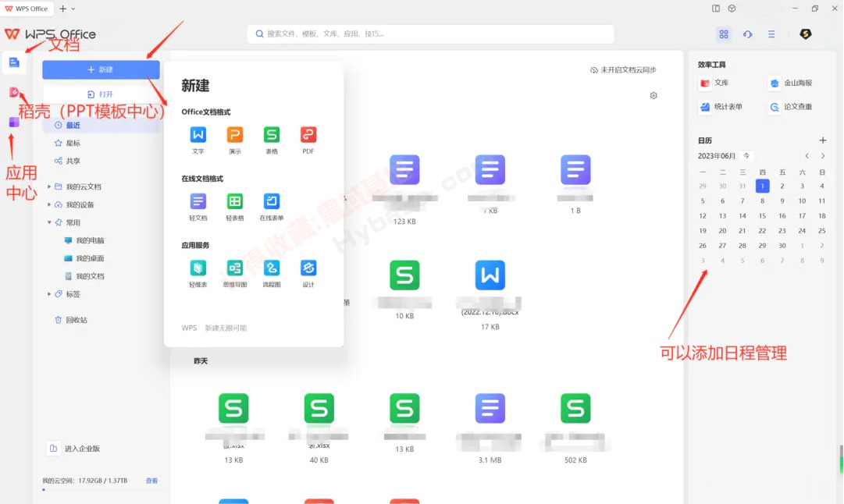Open the 123 KB document thumbnail
This screenshot has width=844, height=504.
click(x=404, y=170)
